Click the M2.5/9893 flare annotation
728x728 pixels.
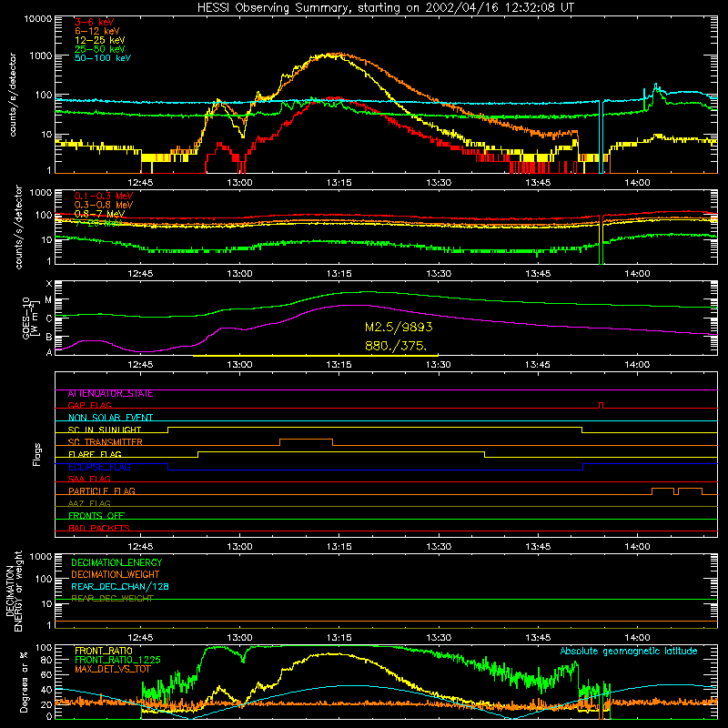tap(399, 327)
